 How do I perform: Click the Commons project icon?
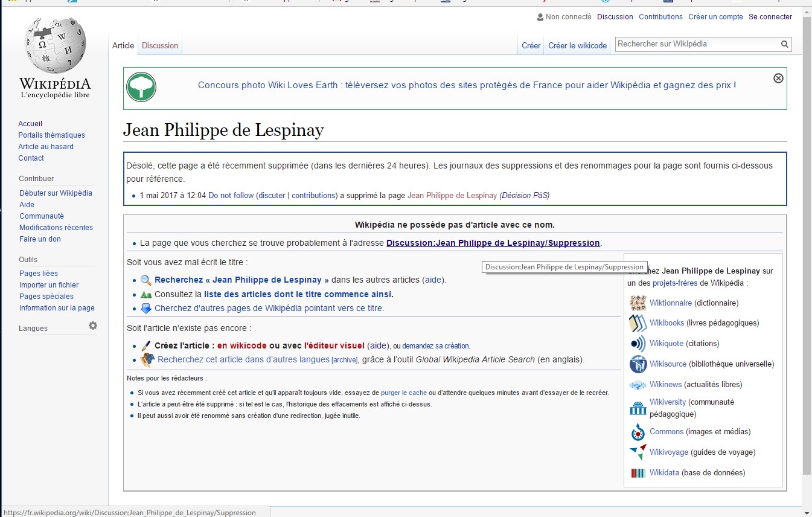(x=638, y=432)
